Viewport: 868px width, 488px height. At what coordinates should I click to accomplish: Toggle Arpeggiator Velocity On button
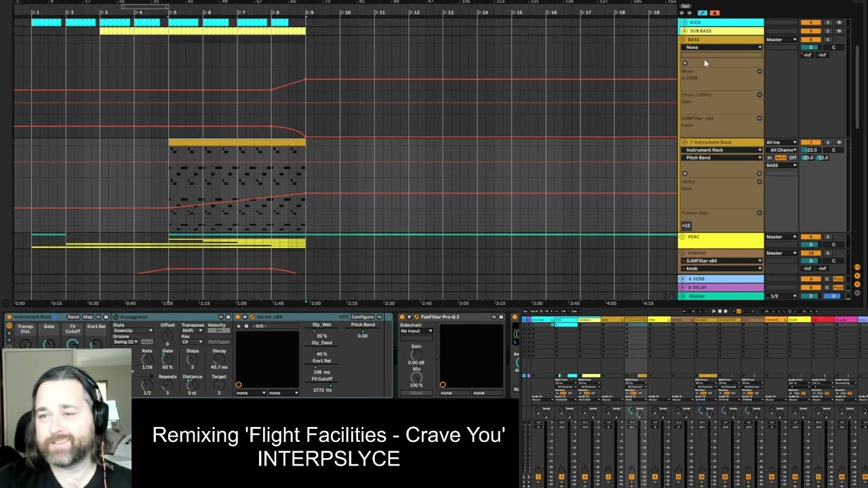[218, 331]
